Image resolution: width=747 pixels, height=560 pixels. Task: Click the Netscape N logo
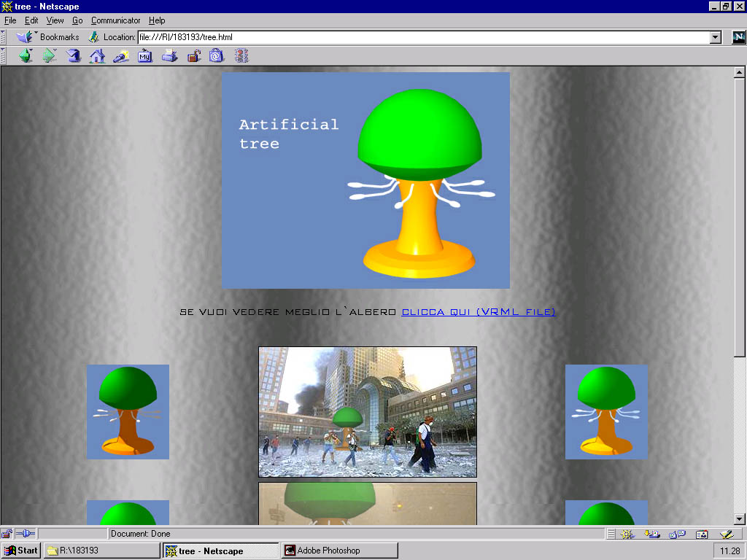tap(738, 37)
